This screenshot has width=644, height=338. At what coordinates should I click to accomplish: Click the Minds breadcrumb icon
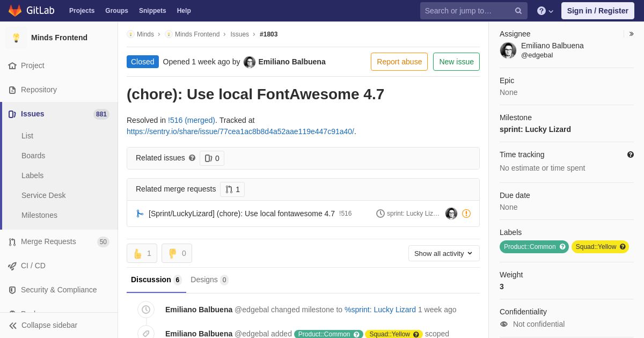point(130,34)
